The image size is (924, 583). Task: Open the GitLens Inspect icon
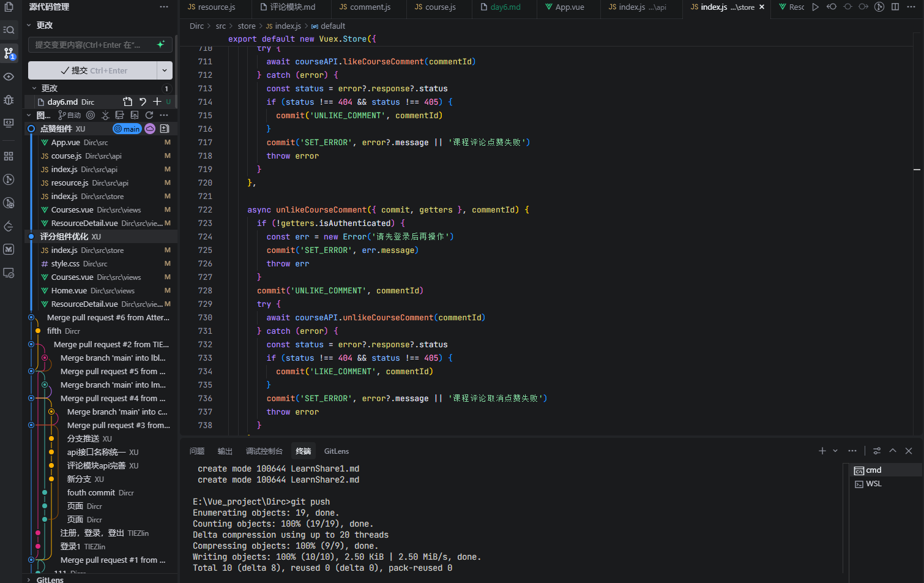click(9, 203)
